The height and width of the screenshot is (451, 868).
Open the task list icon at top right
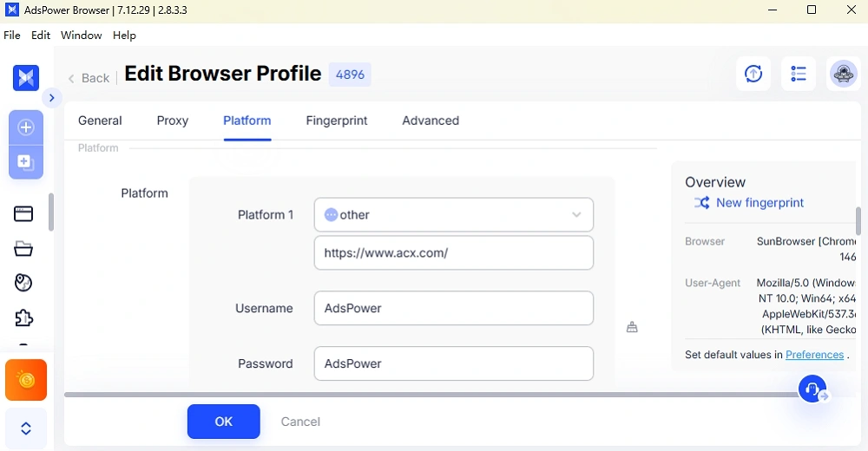[x=799, y=74]
